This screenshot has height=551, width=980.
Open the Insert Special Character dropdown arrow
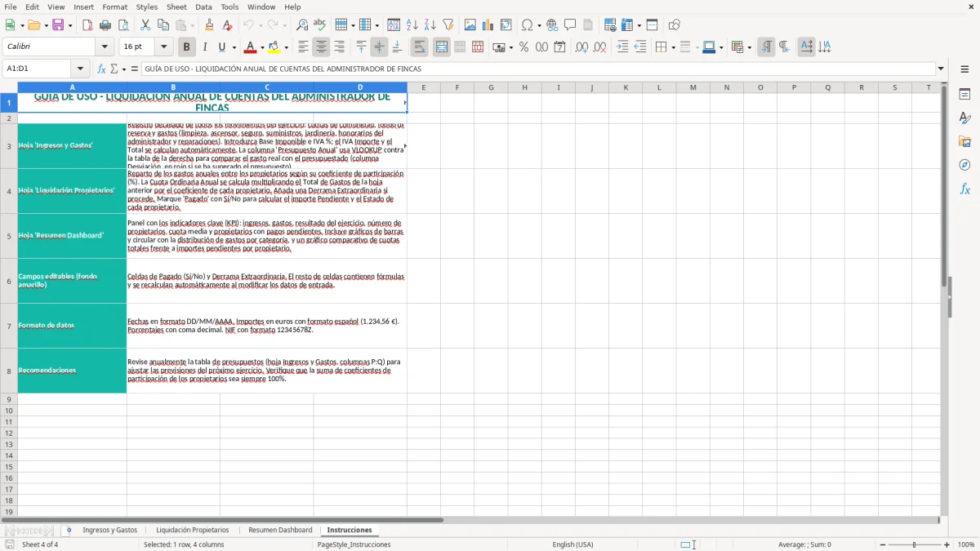click(x=540, y=25)
